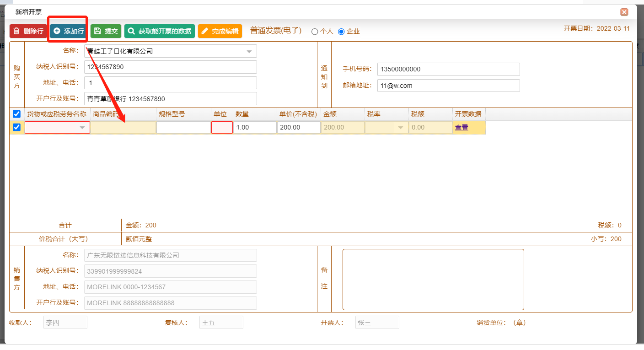Viewport: 644px width, 350px height.
Task: Click the 邮箱地址 input field
Action: tap(448, 86)
